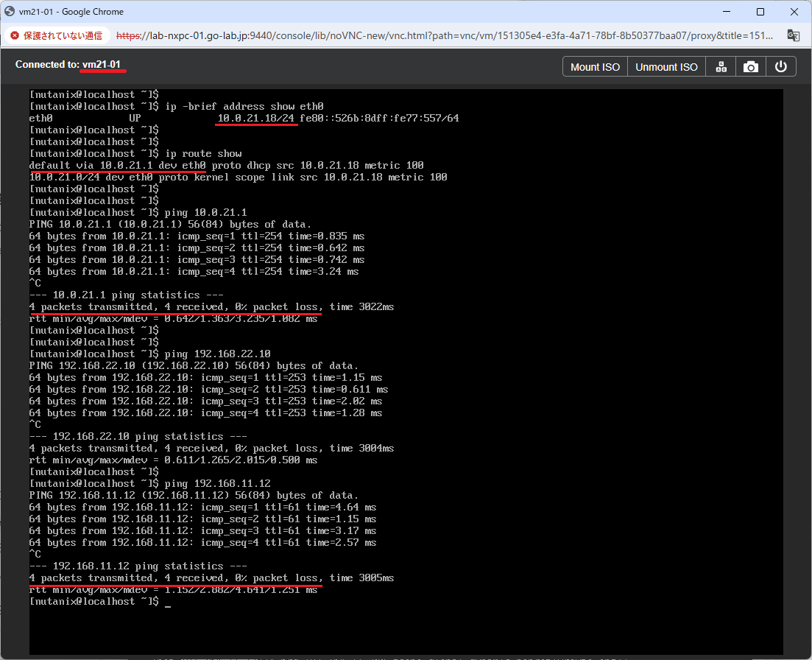
Task: Click the 'ip -brief address show eth0' command
Action: (x=244, y=106)
